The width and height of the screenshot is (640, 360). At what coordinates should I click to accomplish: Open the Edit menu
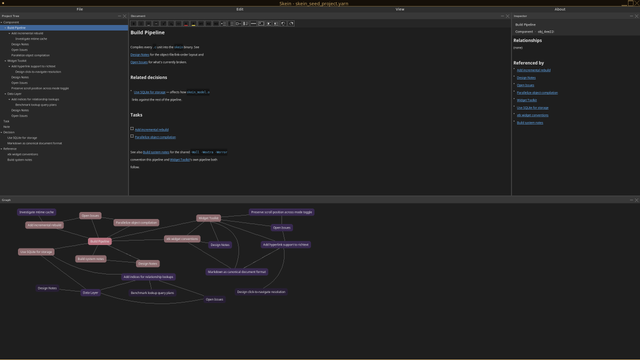click(x=240, y=9)
